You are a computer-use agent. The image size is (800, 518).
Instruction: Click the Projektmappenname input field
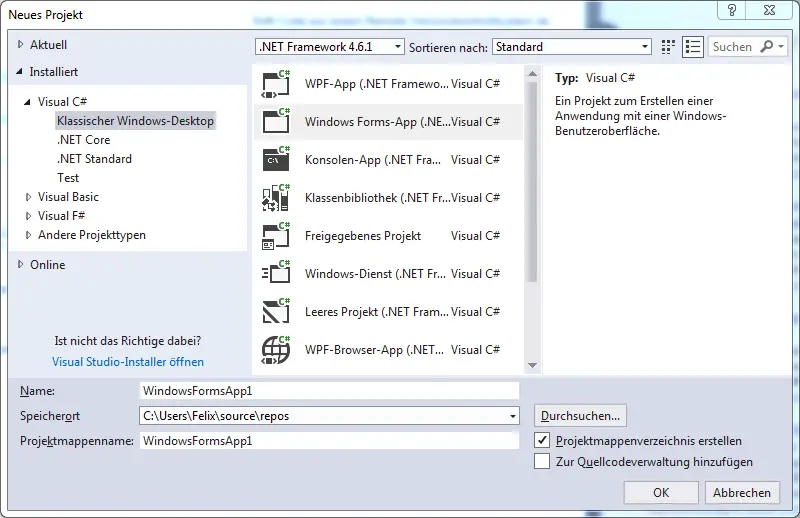329,441
